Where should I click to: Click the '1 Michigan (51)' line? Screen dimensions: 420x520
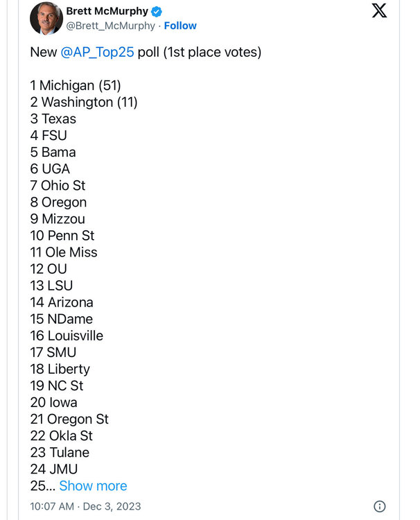(76, 85)
